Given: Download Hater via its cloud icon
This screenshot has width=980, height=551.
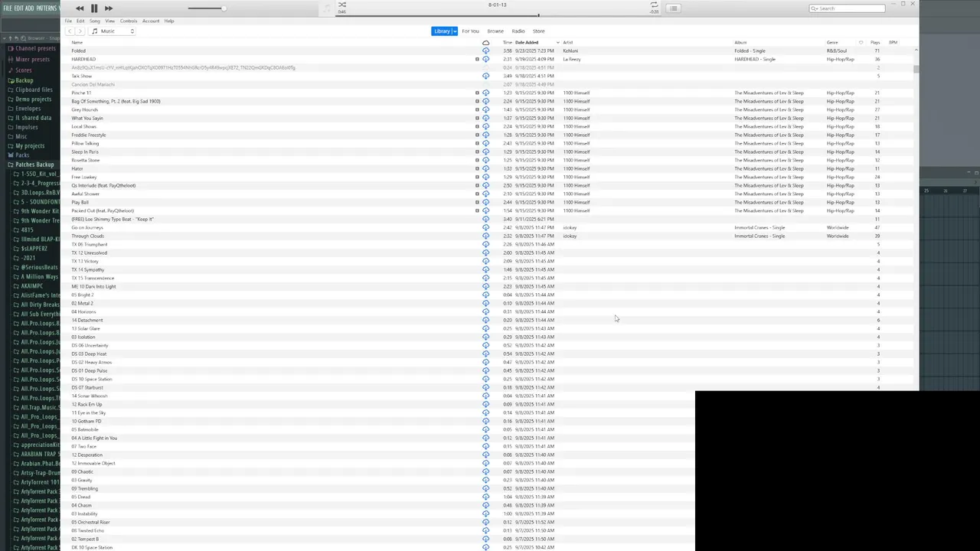Looking at the screenshot, I should (x=485, y=168).
